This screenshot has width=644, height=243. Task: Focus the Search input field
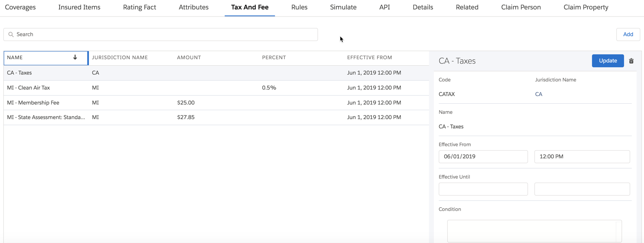[x=161, y=34]
